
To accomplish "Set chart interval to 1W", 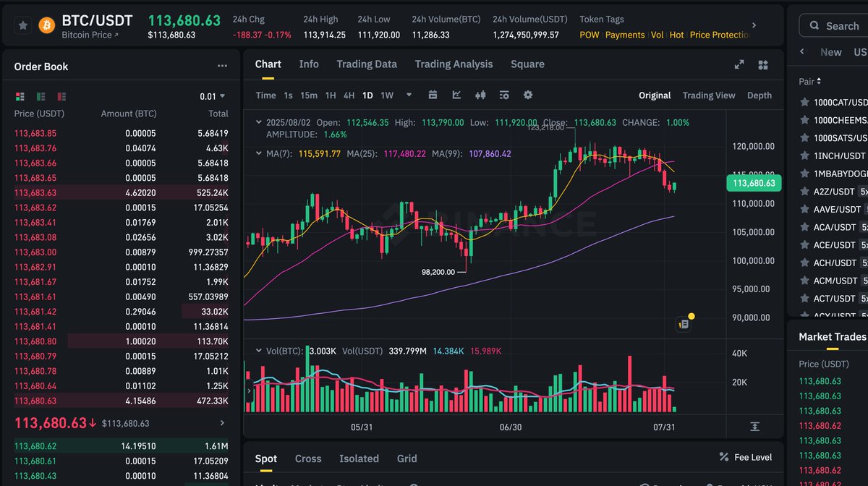I will tap(387, 95).
